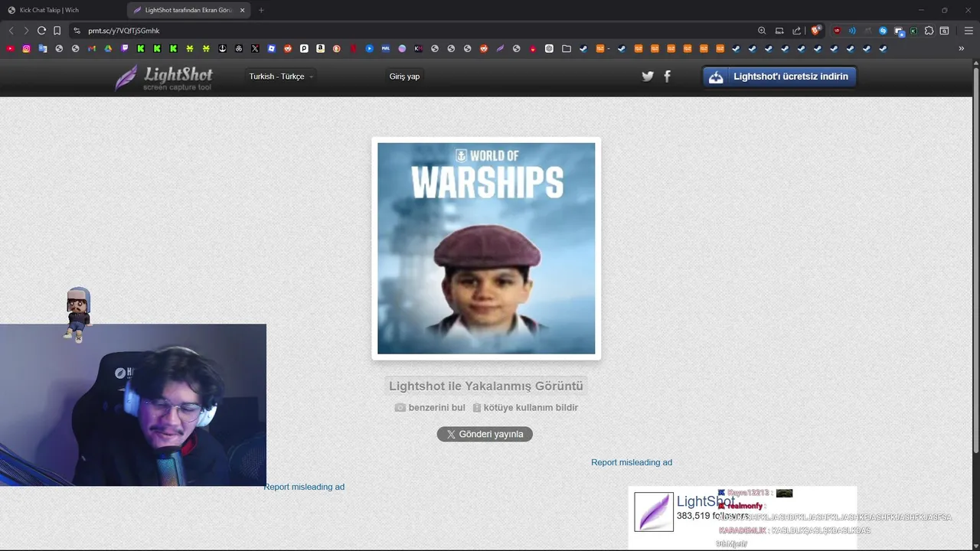Click the Gönderi yayınla X button

(485, 434)
